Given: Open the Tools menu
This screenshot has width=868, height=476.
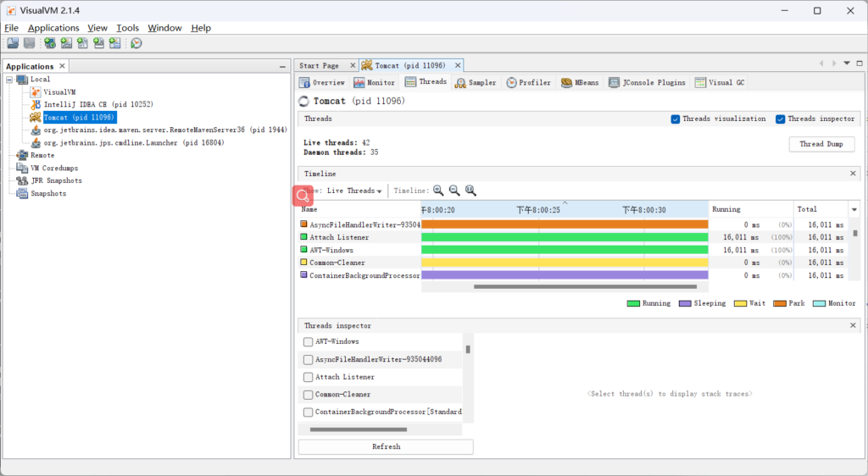Looking at the screenshot, I should (x=127, y=28).
